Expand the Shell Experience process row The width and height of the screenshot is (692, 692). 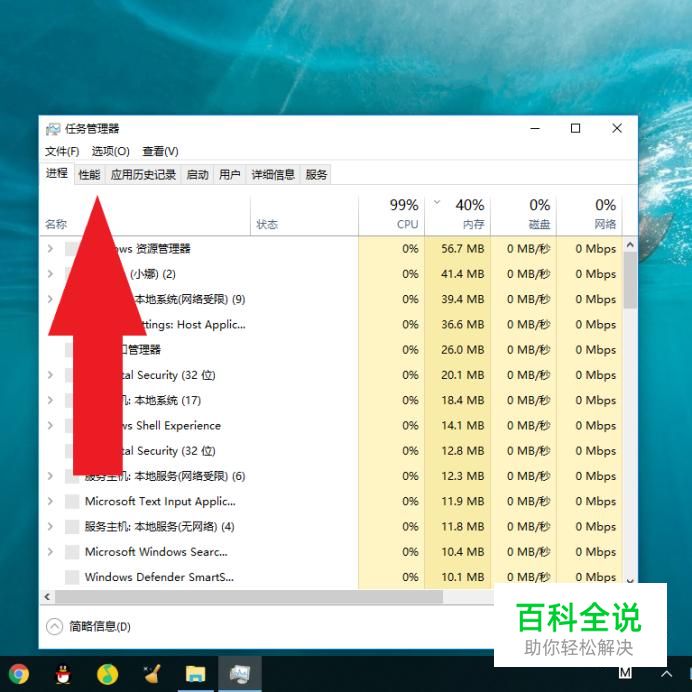pos(50,425)
